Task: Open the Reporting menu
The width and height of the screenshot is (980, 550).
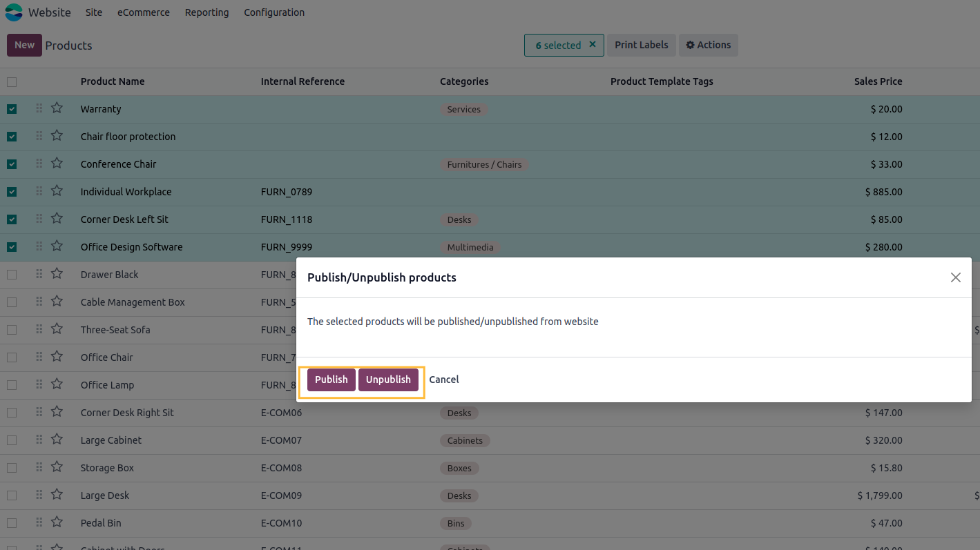Action: click(x=206, y=12)
